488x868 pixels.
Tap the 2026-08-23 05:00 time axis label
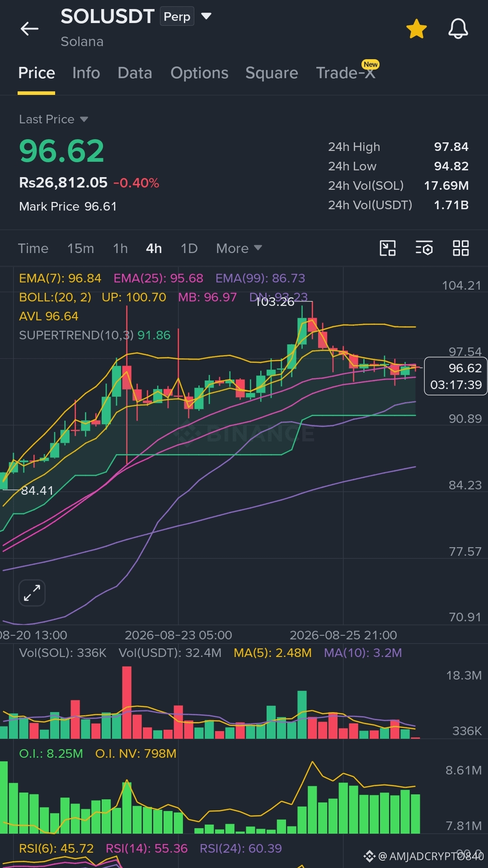coord(178,635)
